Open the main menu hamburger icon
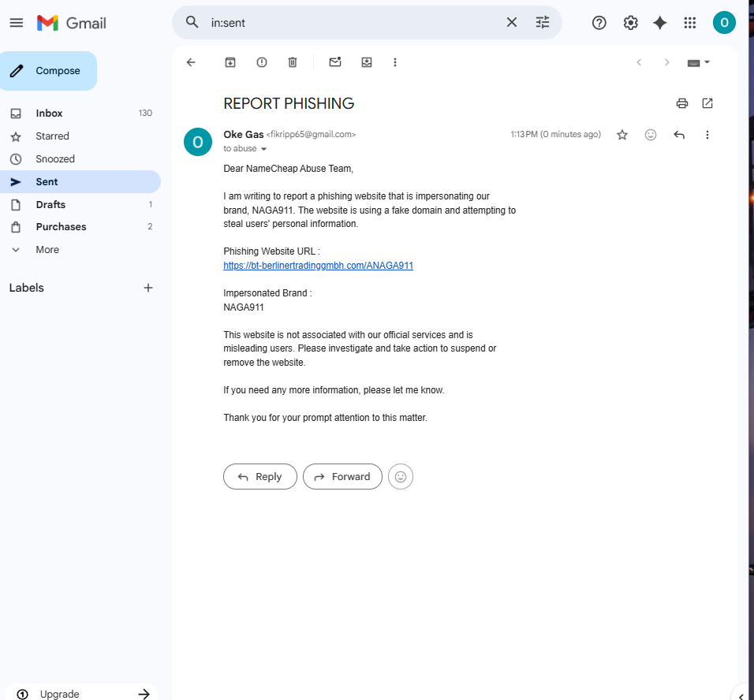This screenshot has height=700, width=754. [17, 23]
